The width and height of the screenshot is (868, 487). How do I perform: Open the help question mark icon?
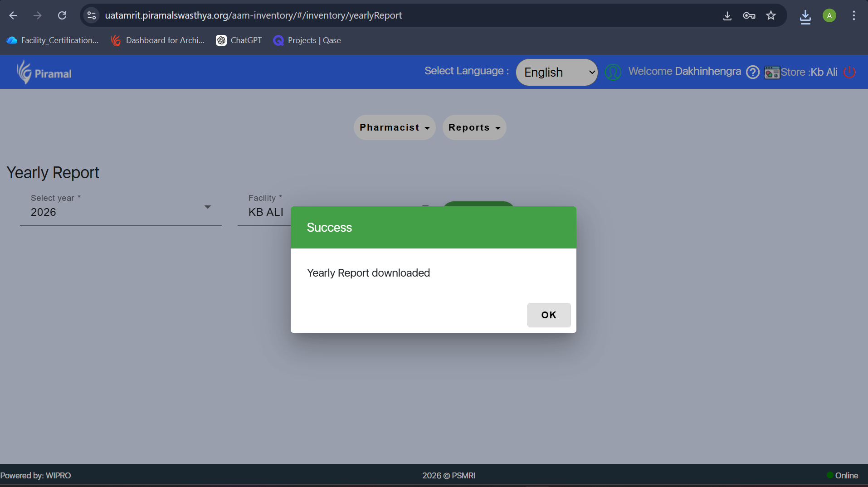pyautogui.click(x=752, y=72)
